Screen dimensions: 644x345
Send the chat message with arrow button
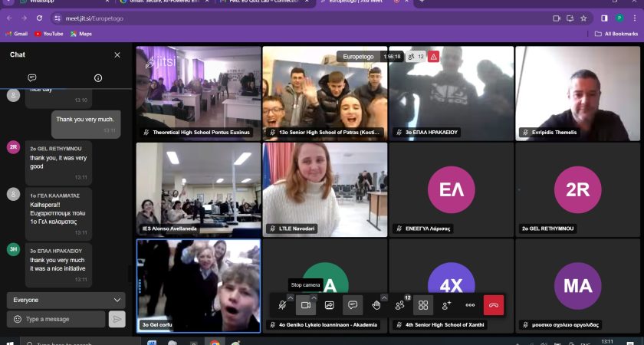(117, 319)
